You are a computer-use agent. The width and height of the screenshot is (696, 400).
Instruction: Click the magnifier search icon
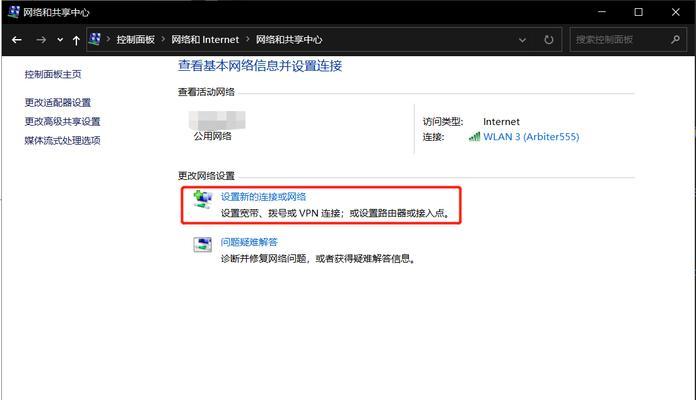coord(675,40)
